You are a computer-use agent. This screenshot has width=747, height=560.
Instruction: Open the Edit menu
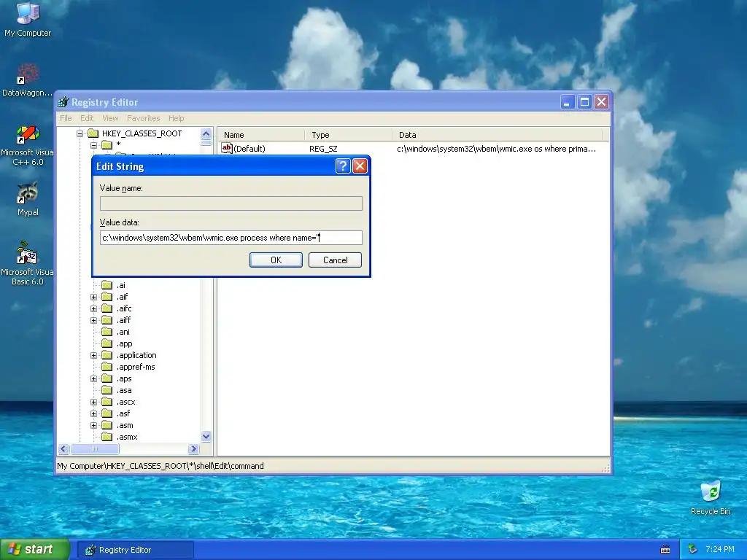tap(87, 118)
